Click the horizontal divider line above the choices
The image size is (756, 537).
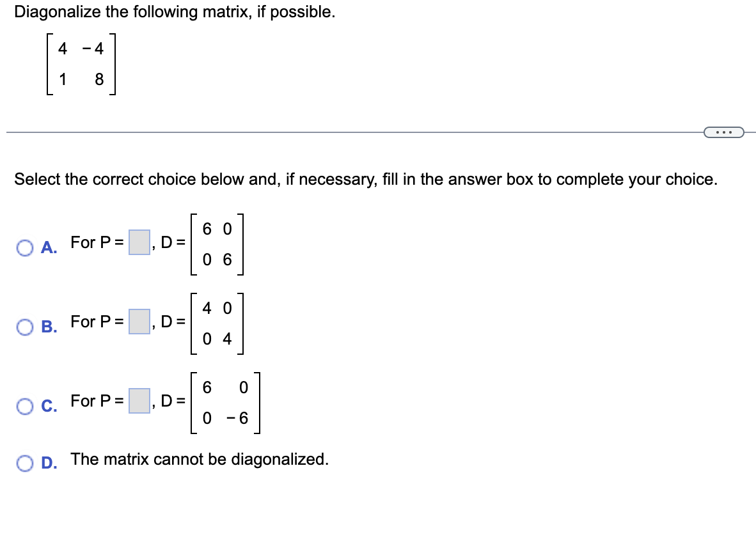pyautogui.click(x=320, y=132)
